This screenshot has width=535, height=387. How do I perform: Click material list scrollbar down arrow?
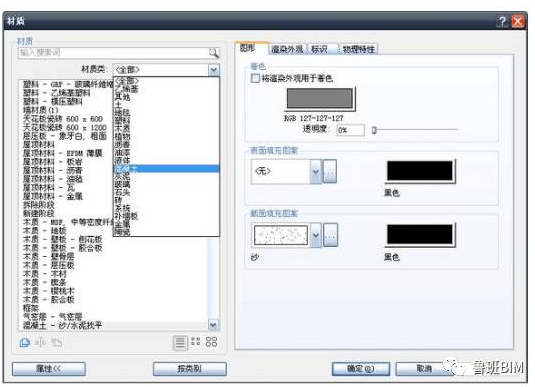pos(214,325)
